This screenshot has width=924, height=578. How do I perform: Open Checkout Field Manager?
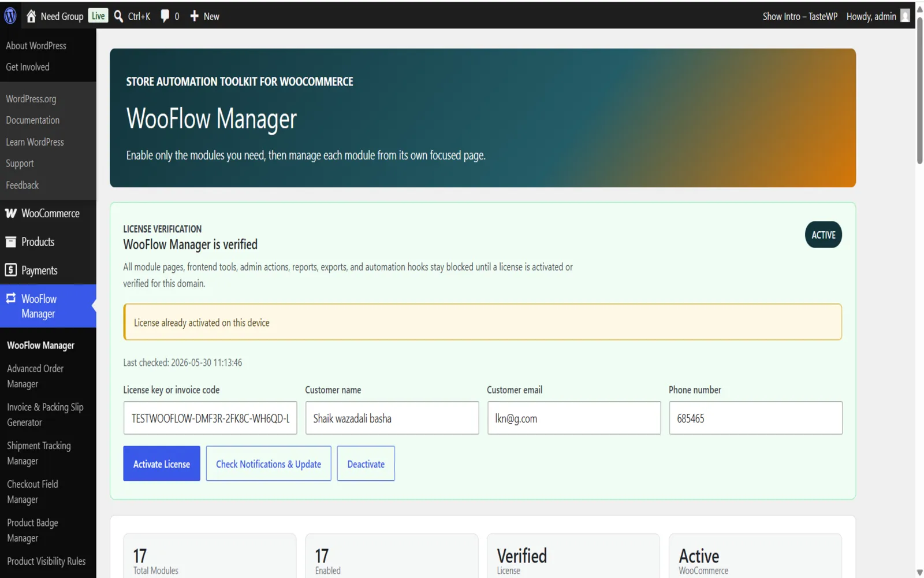click(x=32, y=492)
